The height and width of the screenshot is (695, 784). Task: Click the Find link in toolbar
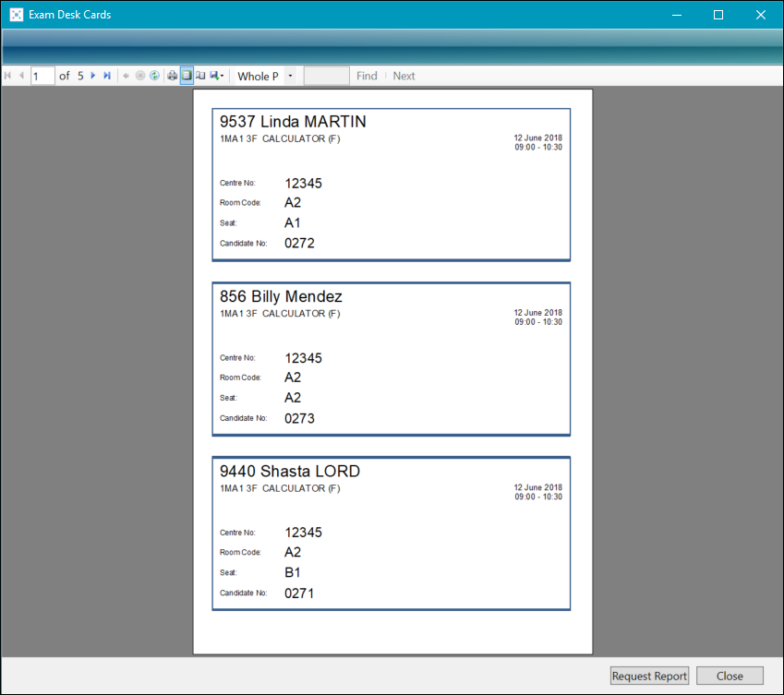(x=367, y=76)
